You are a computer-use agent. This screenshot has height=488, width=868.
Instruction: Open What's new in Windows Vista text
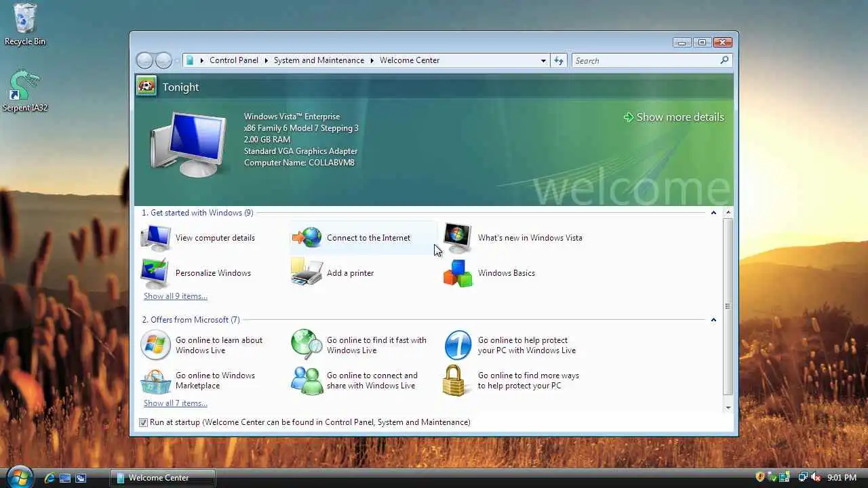tap(530, 238)
